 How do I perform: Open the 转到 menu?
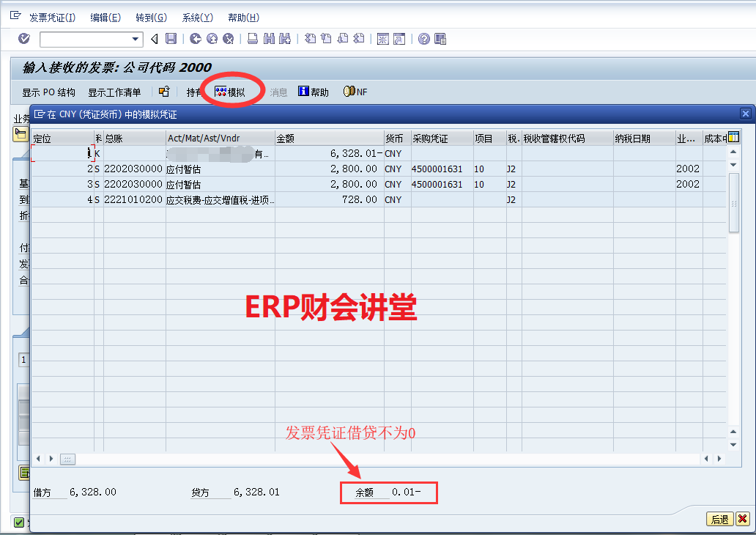[151, 18]
